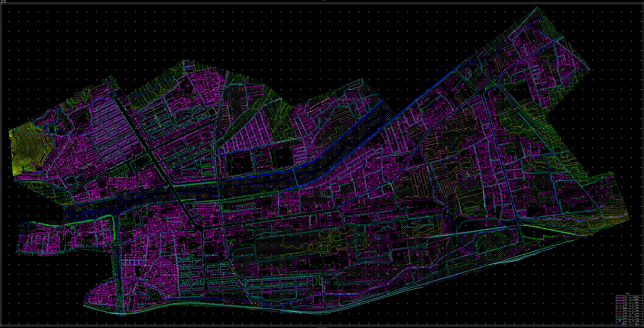Click the white arrow direction symbol in legend
Viewport: 644px width, 328px height.
point(632,299)
